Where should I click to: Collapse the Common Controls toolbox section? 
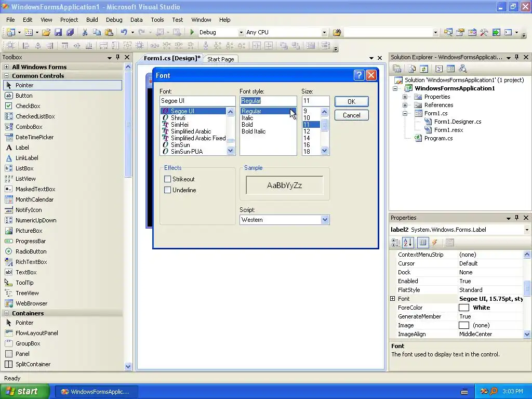(x=6, y=76)
